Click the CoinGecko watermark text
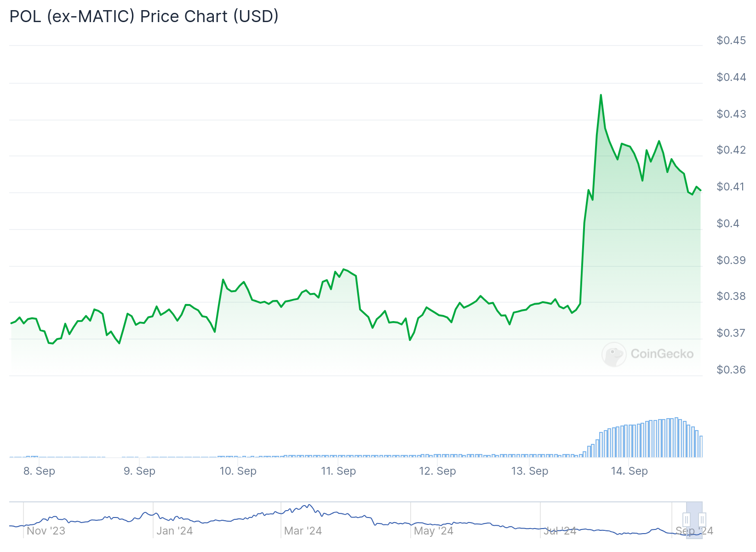756x552 pixels. point(662,354)
